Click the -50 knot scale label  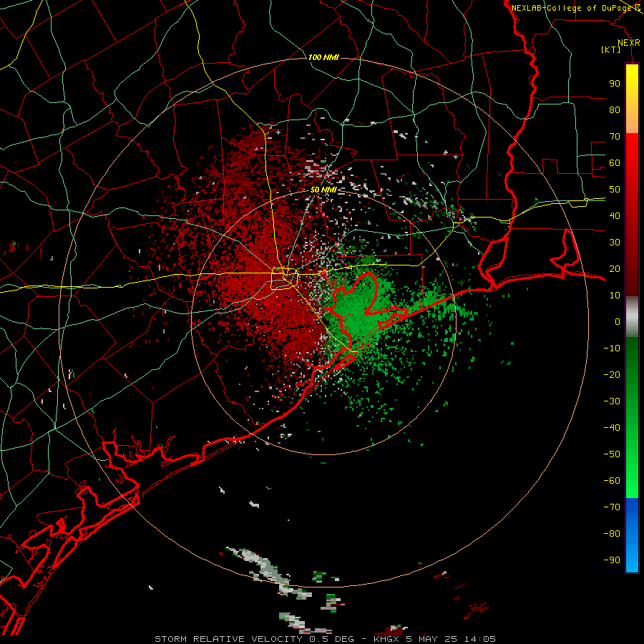point(612,454)
